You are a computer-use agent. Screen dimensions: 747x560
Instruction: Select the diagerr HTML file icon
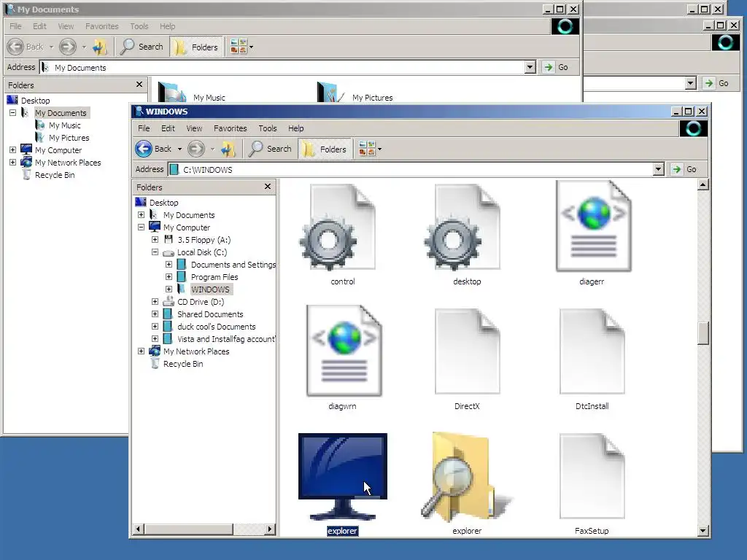pyautogui.click(x=592, y=227)
